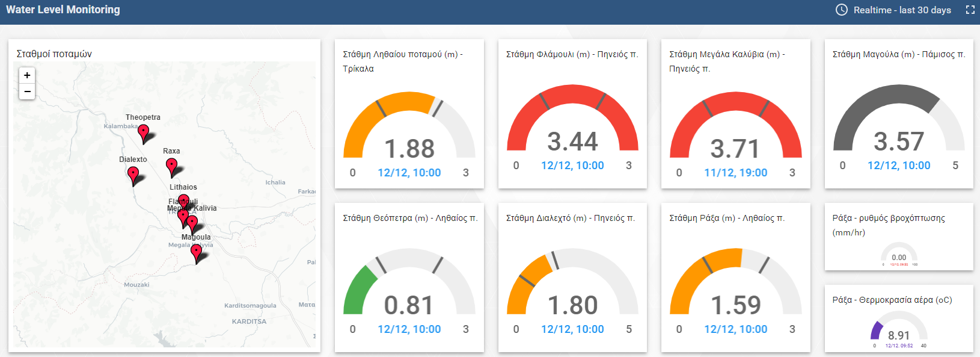The image size is (980, 357).
Task: Click the 12/12, 10:00 timestamp under 3.57
Action: pos(899,166)
